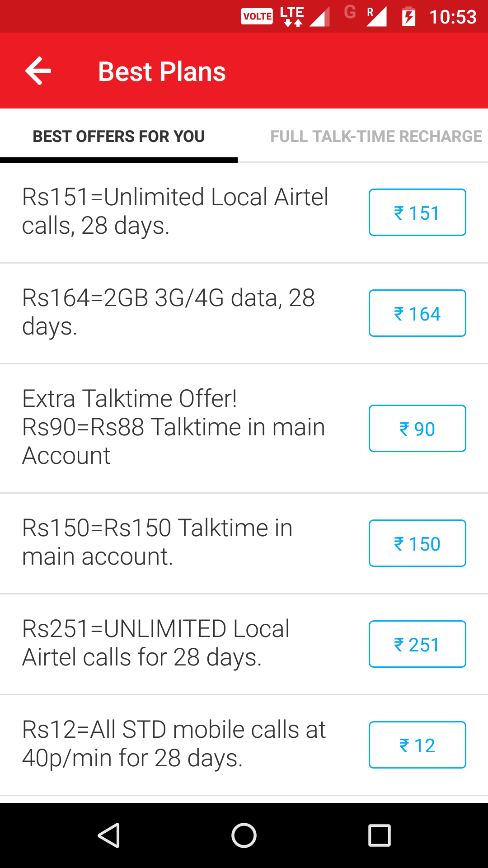
Task: Tap the roaming signal strength icon
Action: pyautogui.click(x=376, y=17)
